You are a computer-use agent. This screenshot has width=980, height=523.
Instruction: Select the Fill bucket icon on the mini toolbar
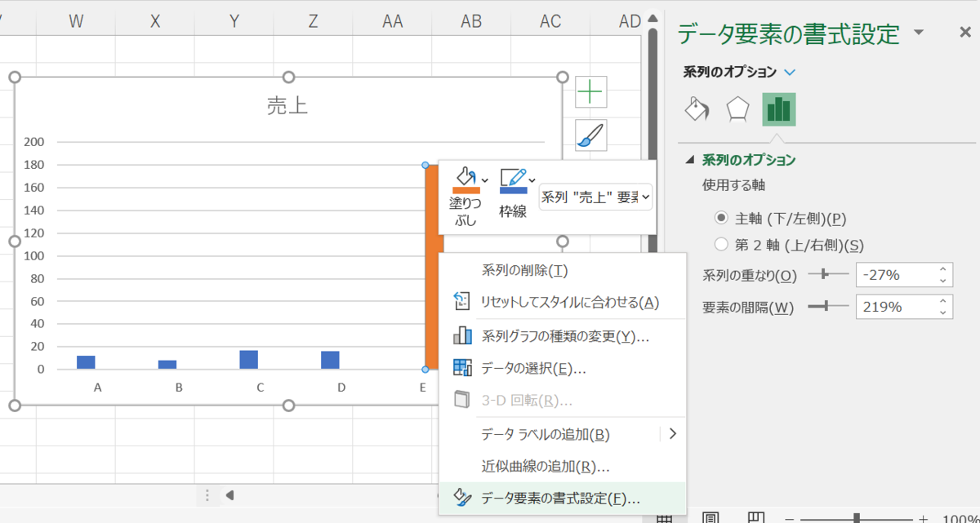(465, 178)
